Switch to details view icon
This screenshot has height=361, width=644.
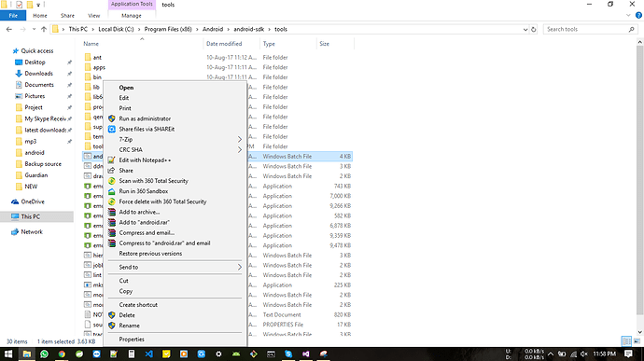click(626, 340)
